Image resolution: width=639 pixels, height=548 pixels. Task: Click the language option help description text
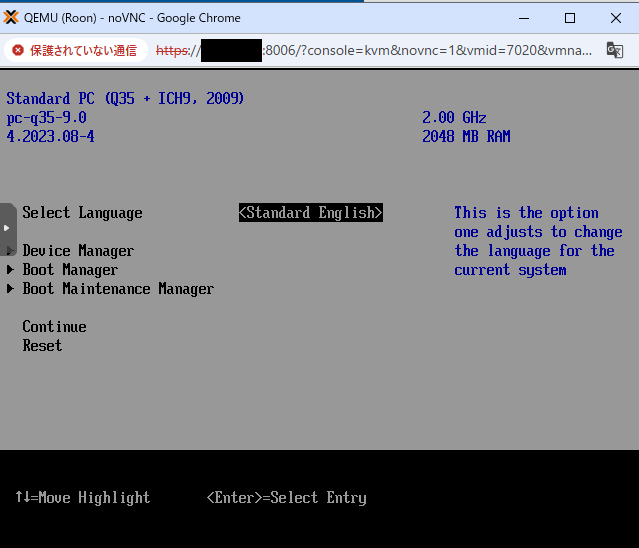(x=538, y=241)
